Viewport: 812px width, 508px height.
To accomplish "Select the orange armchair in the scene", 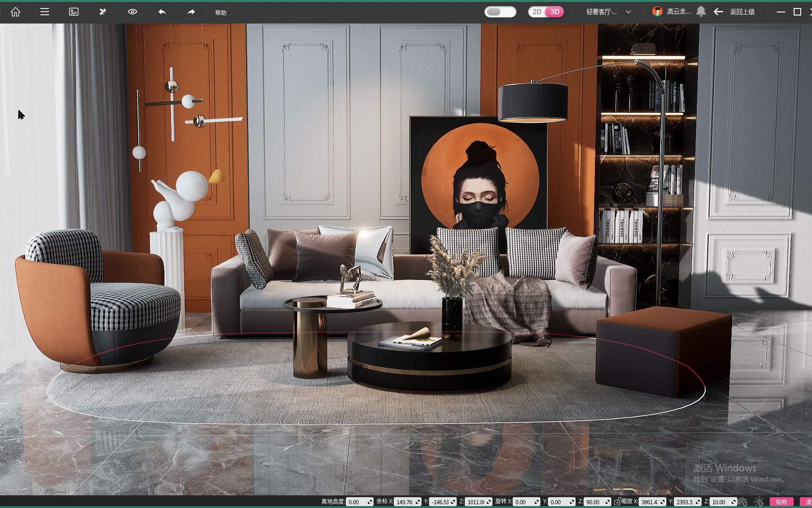I will (97, 301).
